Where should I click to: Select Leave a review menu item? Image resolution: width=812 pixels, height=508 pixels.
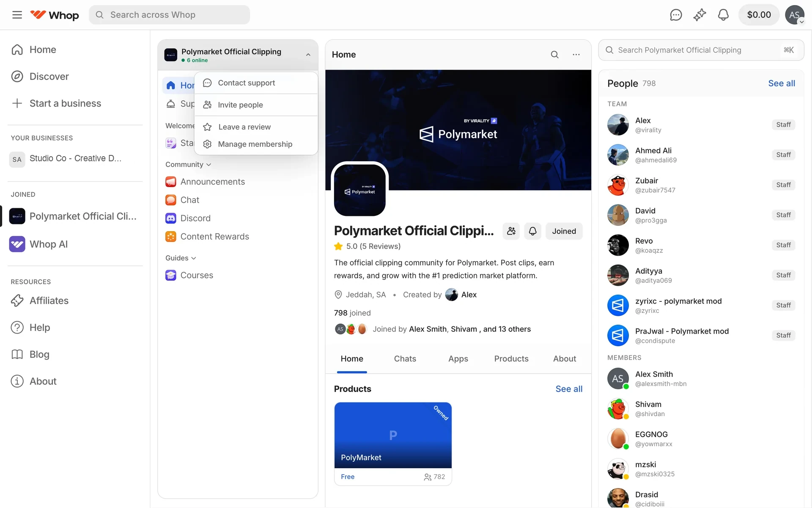pyautogui.click(x=256, y=127)
